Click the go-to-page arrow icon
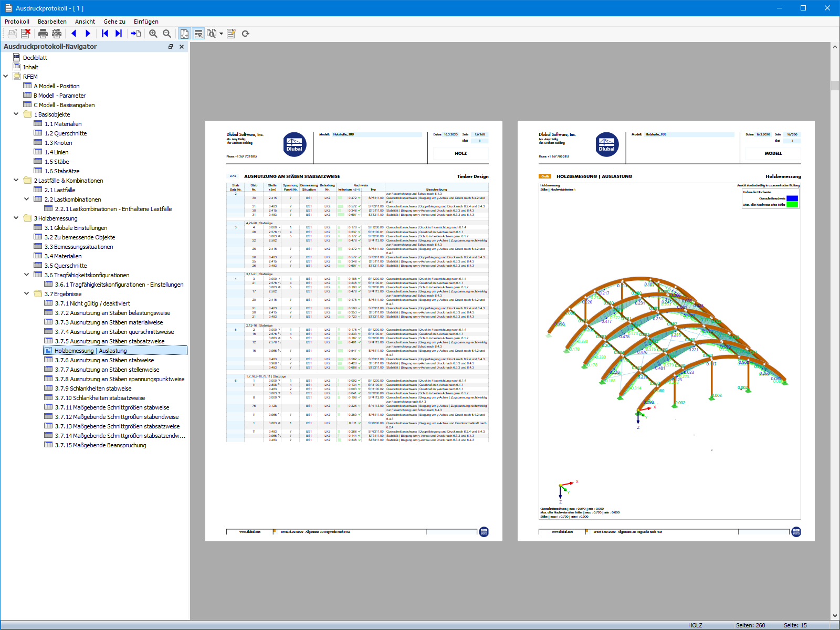Viewport: 840px width, 630px height. pyautogui.click(x=136, y=34)
